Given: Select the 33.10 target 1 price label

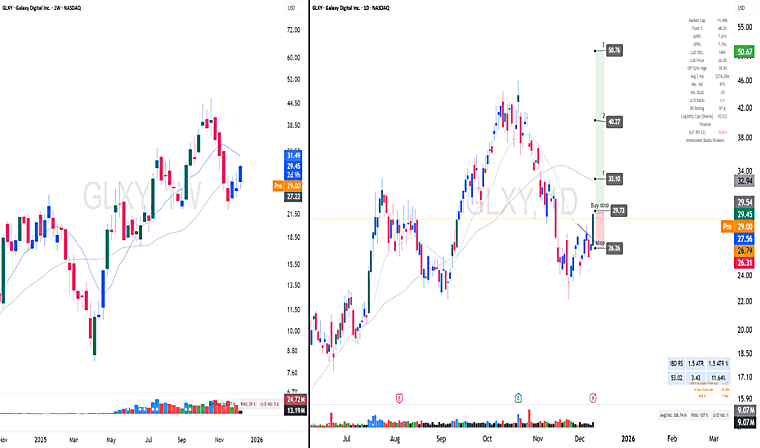Looking at the screenshot, I should pos(614,179).
